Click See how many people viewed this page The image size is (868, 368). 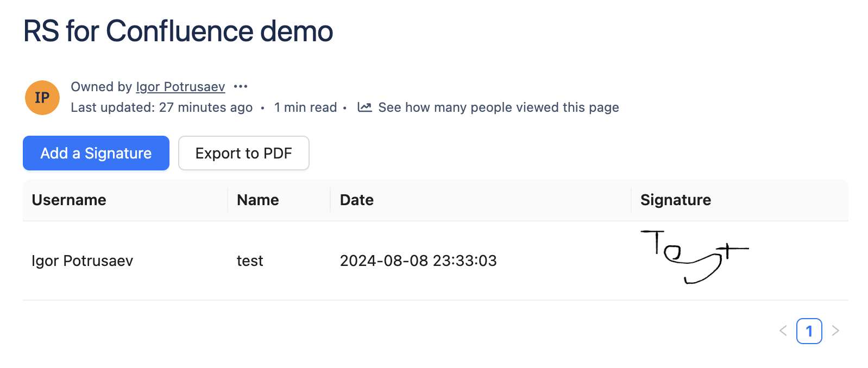click(498, 107)
